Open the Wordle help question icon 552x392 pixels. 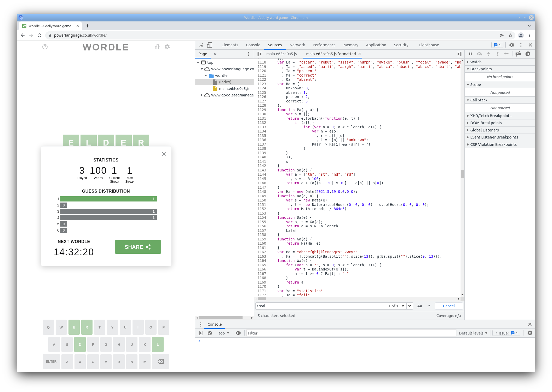tap(45, 47)
